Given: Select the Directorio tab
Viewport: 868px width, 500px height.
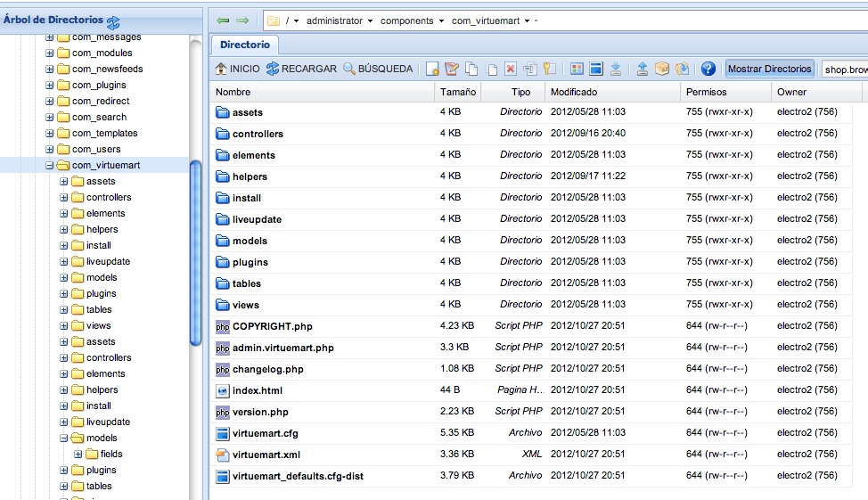Looking at the screenshot, I should pos(245,45).
